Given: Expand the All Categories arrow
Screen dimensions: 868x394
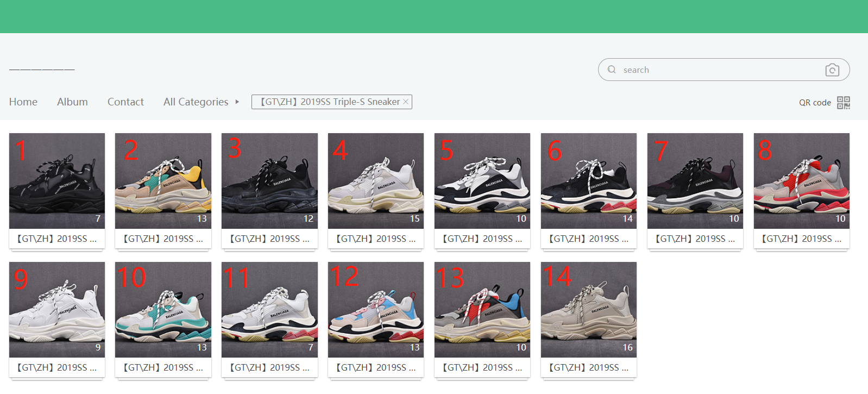Looking at the screenshot, I should click(x=237, y=102).
